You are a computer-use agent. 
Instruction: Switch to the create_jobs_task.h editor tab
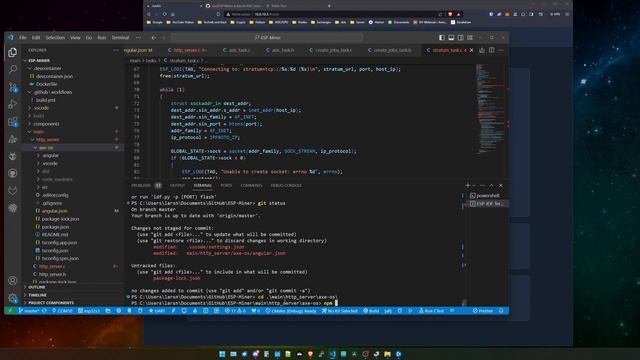(390, 50)
